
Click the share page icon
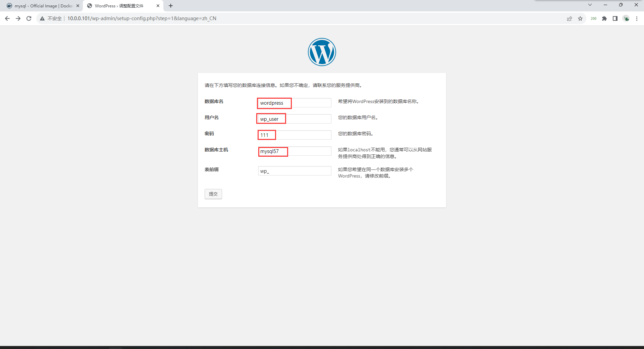[x=570, y=18]
